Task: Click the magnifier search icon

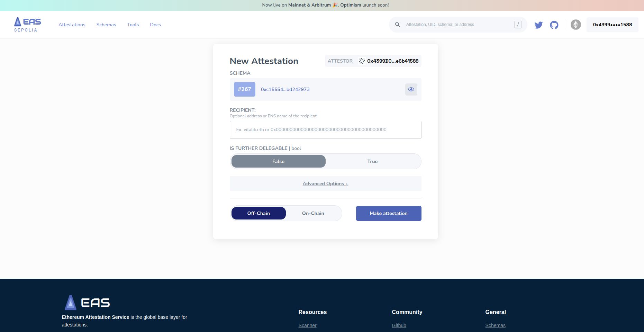Action: [398, 25]
